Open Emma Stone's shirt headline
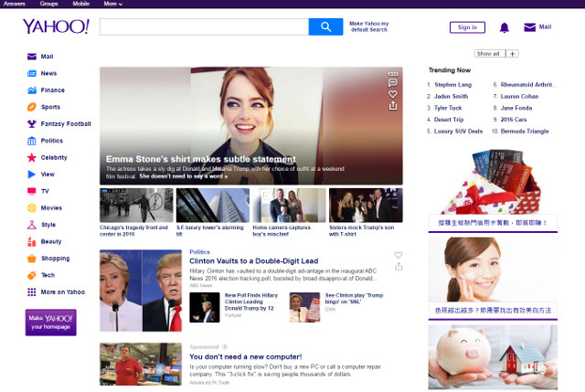 tap(201, 159)
